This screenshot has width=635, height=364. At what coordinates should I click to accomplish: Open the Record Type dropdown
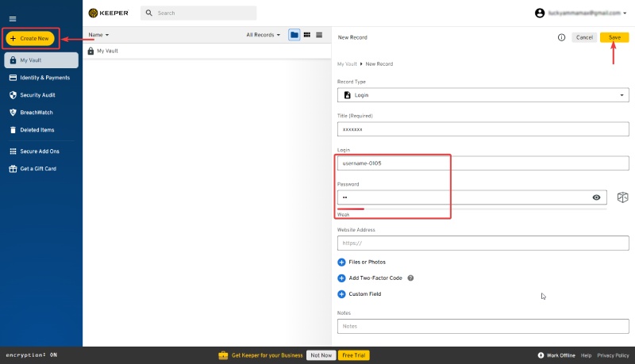point(483,95)
